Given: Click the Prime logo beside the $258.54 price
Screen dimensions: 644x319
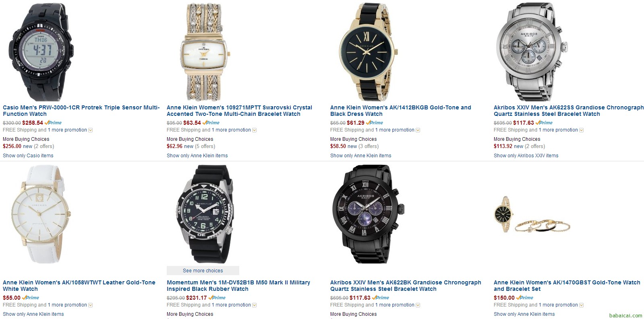Looking at the screenshot, I should click(x=53, y=123).
